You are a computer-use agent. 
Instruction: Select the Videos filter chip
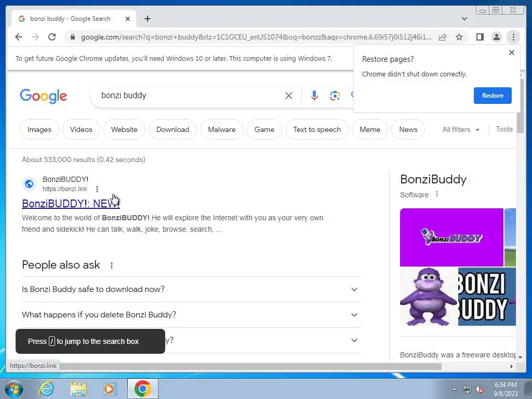pos(81,129)
